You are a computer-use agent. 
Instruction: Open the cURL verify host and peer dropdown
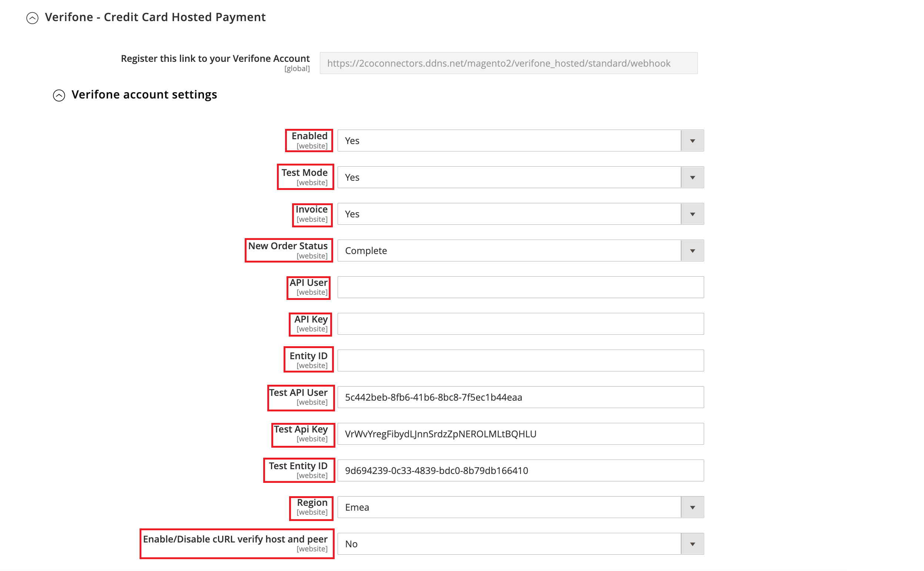692,544
